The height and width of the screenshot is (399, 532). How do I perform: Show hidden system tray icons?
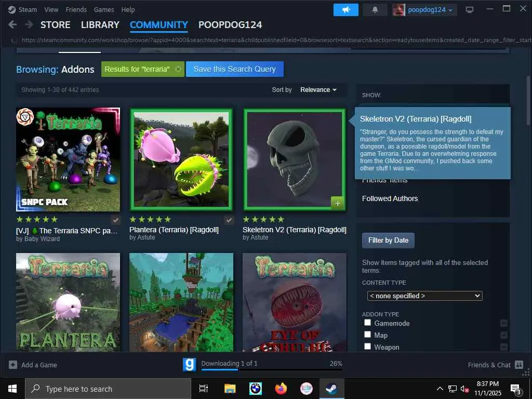440,389
